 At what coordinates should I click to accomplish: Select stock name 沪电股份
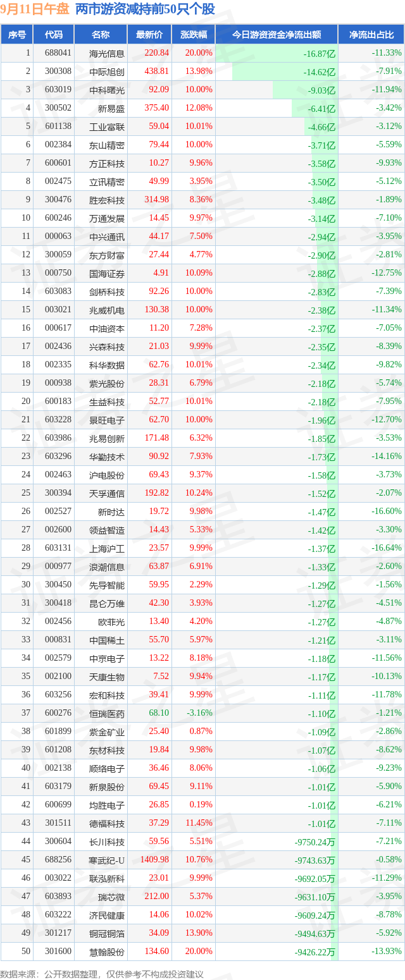click(108, 475)
